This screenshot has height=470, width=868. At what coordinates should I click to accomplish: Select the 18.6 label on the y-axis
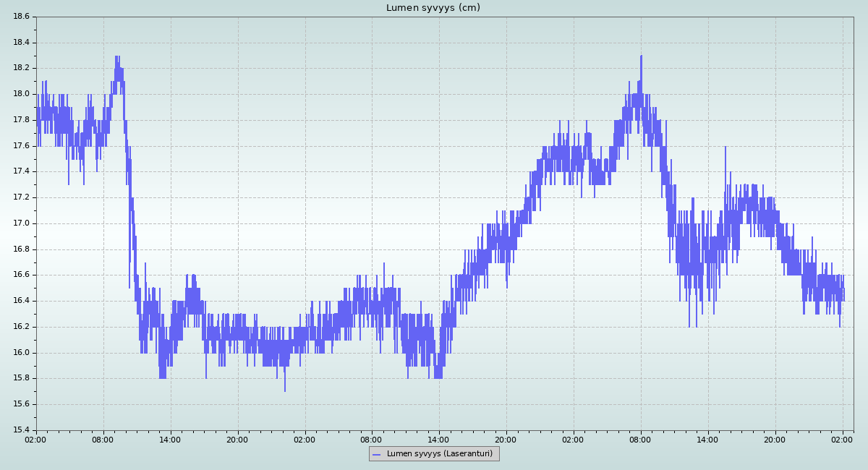(x=22, y=16)
